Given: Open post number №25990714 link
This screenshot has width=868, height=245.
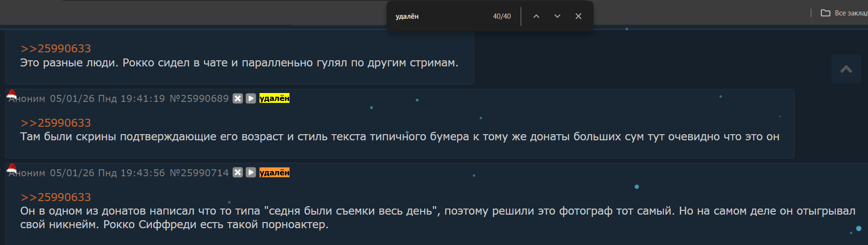Looking at the screenshot, I should point(199,173).
